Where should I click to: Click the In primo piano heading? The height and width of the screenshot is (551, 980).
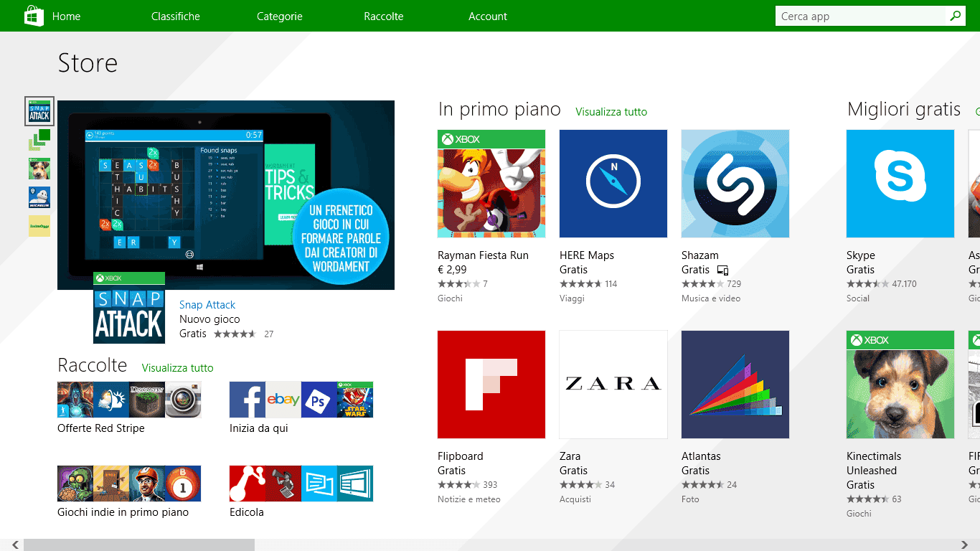[499, 109]
